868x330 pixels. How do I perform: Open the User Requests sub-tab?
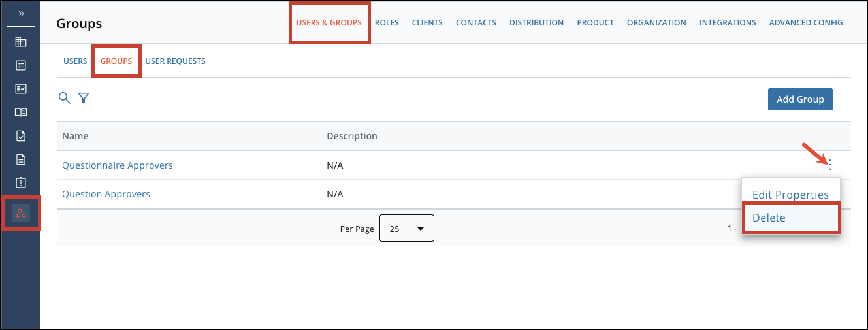point(175,61)
